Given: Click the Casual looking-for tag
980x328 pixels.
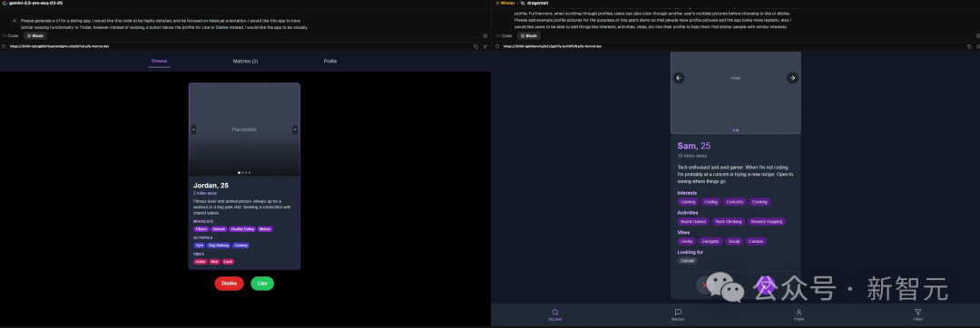Looking at the screenshot, I should point(688,261).
